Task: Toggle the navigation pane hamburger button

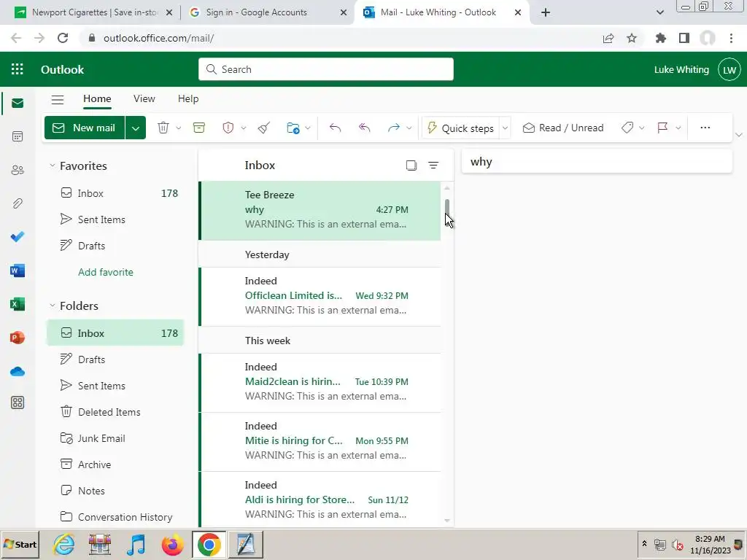Action: click(x=58, y=99)
